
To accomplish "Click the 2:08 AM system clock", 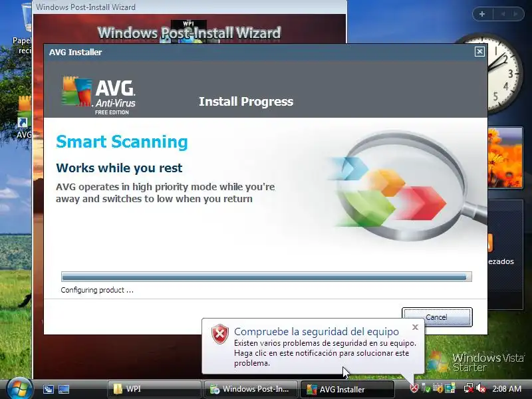I will point(507,389).
